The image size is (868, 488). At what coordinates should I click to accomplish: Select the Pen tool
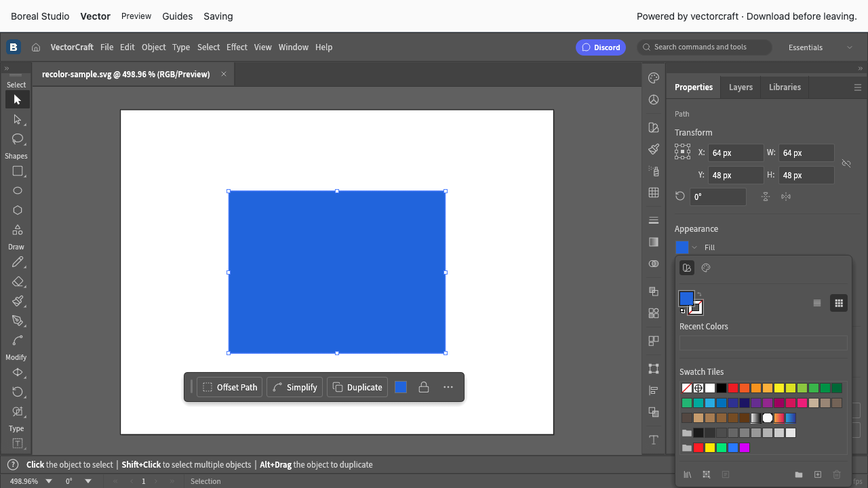[18, 321]
